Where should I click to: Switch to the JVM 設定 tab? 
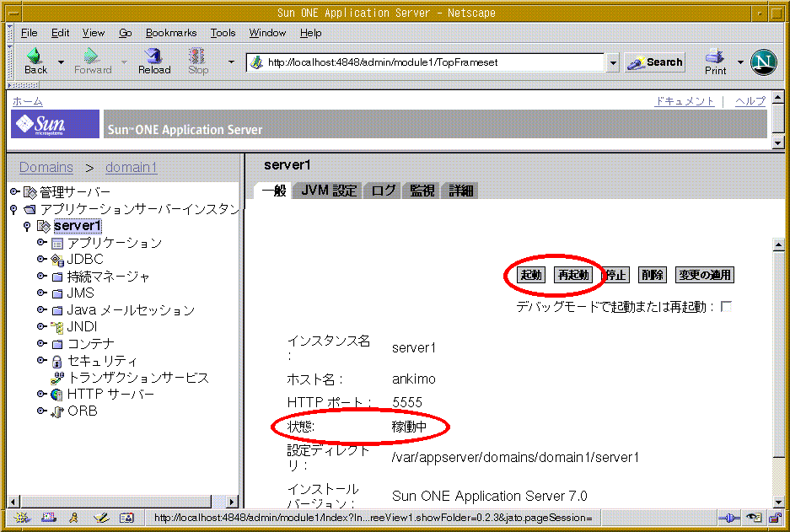(329, 191)
